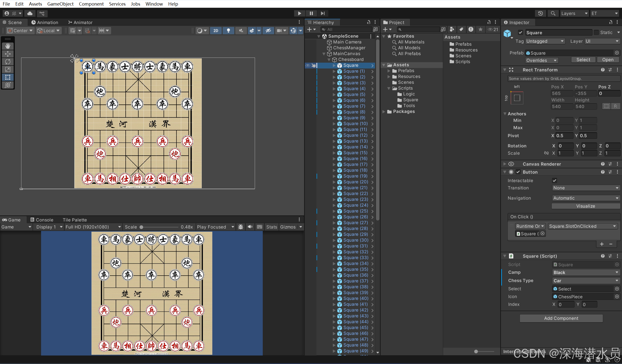Toggle Scene lighting bulb icon
This screenshot has width=622, height=364.
[228, 31]
